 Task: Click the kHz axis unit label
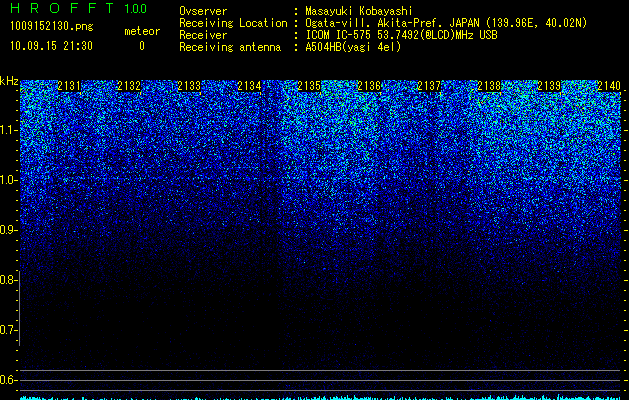(9, 81)
